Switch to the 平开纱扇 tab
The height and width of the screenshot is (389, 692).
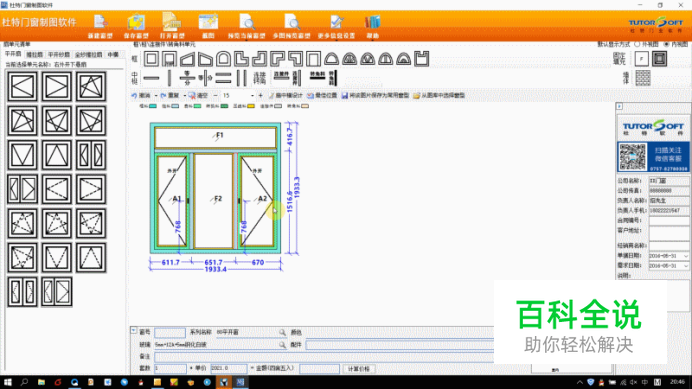coord(59,54)
